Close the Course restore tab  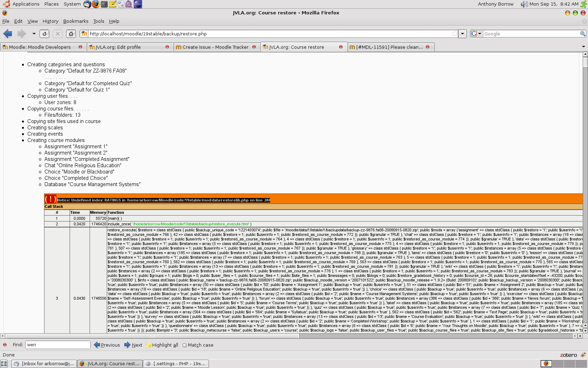tap(341, 47)
